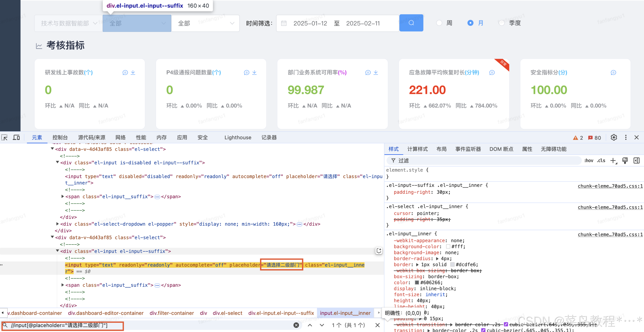The width and height of the screenshot is (644, 332).
Task: Clear the XPath search field
Action: click(x=296, y=325)
